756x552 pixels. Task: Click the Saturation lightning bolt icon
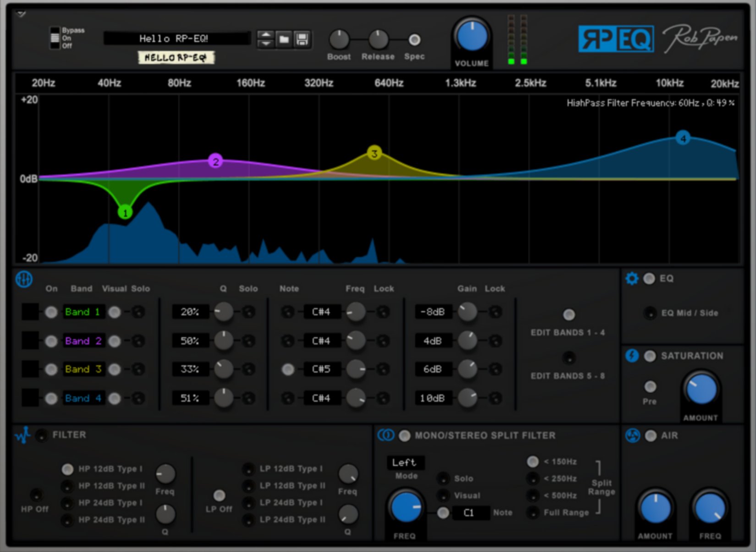coord(633,356)
